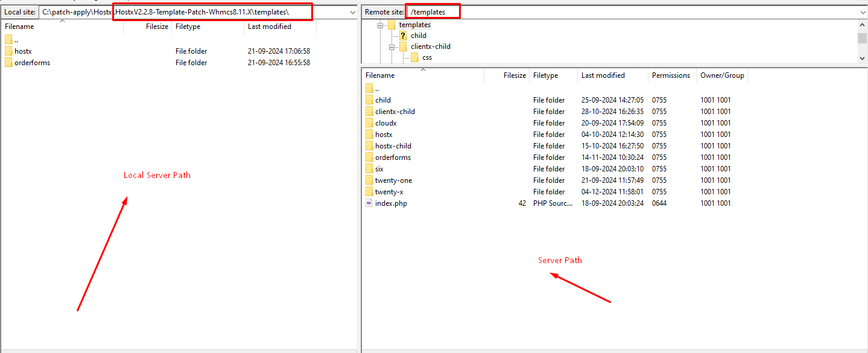Select the index.php file icon

coord(369,203)
